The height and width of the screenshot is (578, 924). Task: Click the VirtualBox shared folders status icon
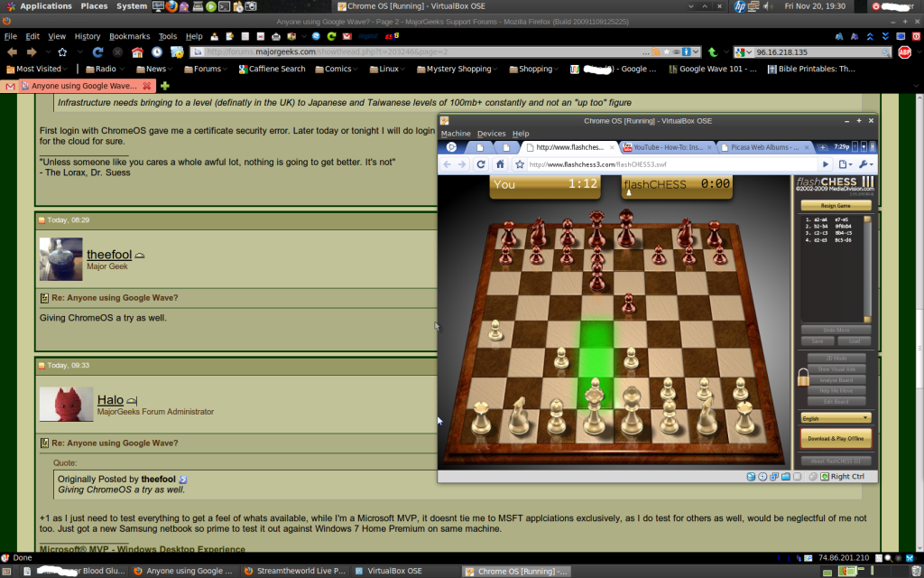click(788, 476)
